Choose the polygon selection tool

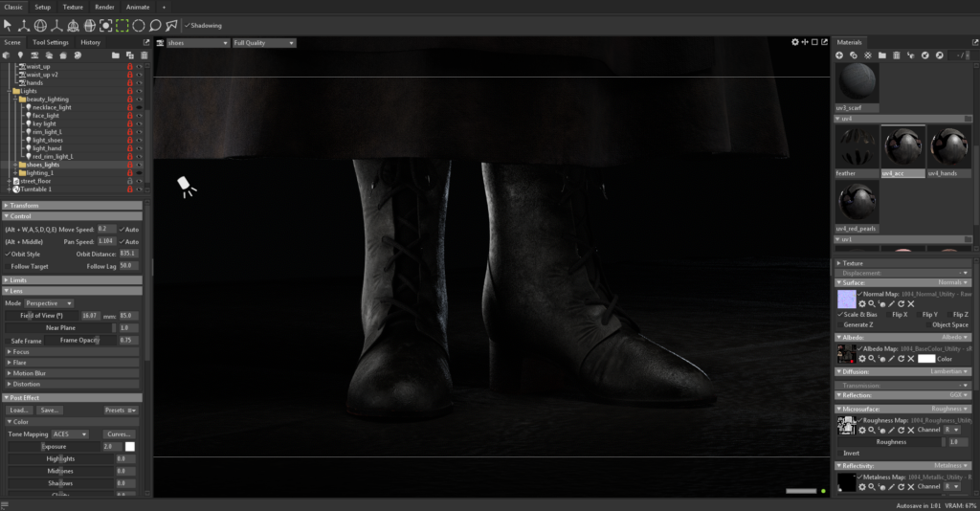pyautogui.click(x=170, y=25)
